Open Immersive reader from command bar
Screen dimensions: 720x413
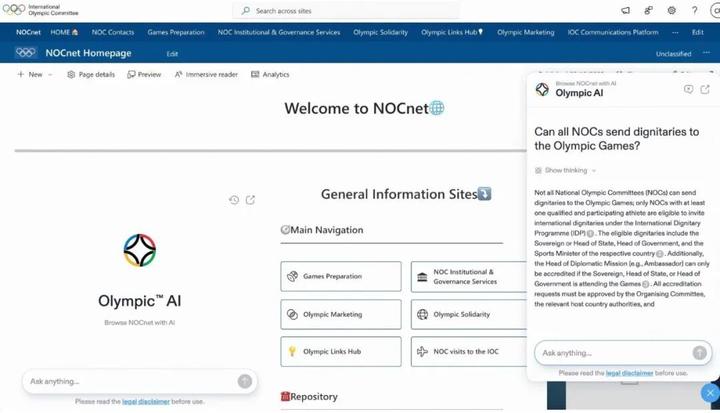tap(206, 75)
